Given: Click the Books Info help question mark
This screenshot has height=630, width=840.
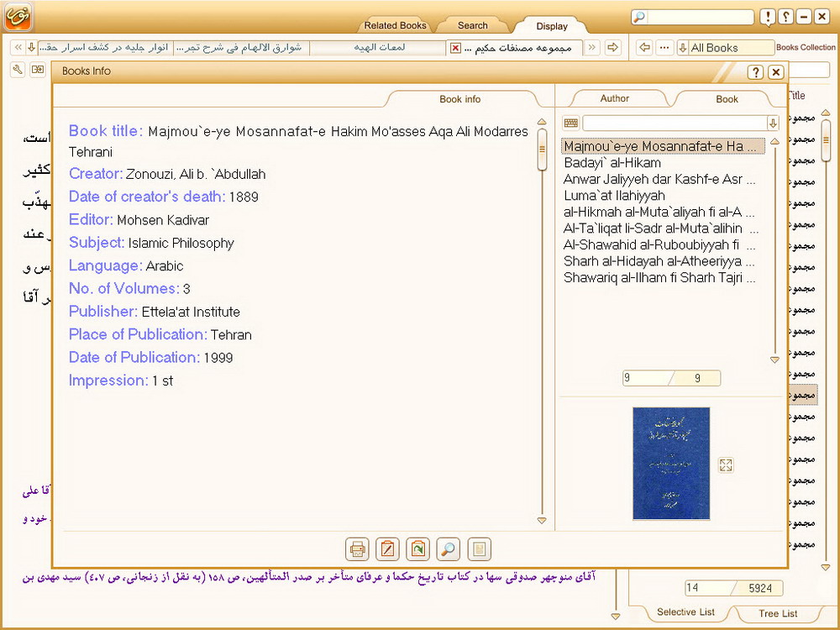Looking at the screenshot, I should [755, 72].
